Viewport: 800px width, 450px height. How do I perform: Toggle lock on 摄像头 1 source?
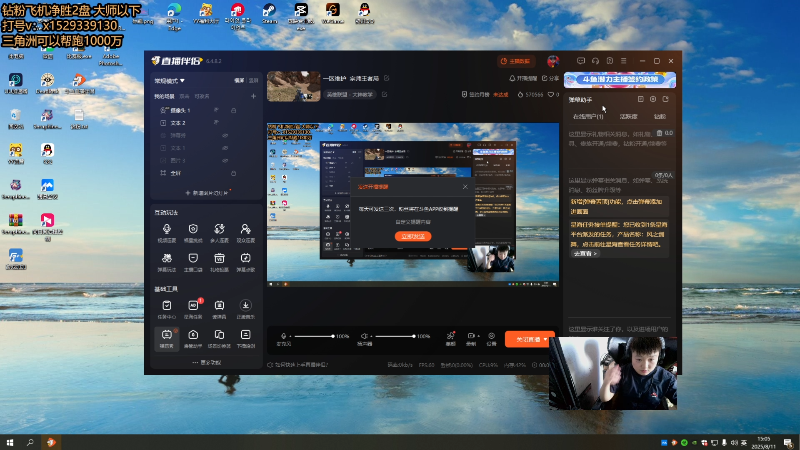234,110
